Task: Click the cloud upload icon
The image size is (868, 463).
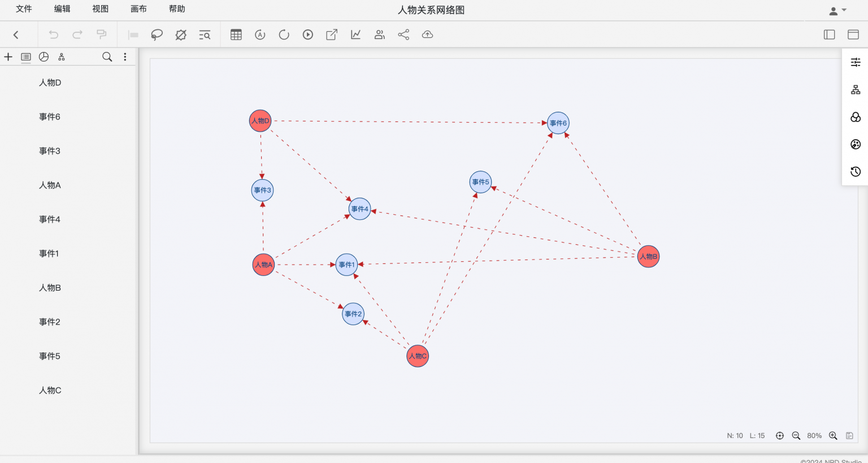Action: 428,35
